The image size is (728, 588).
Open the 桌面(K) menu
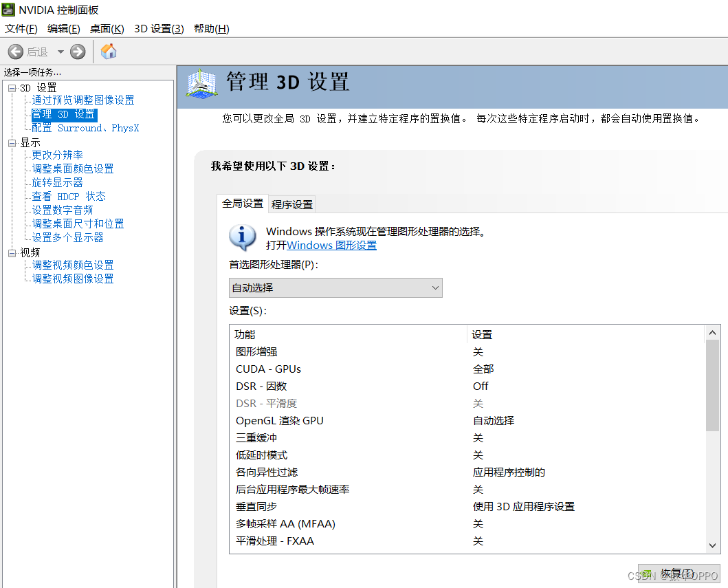point(107,29)
